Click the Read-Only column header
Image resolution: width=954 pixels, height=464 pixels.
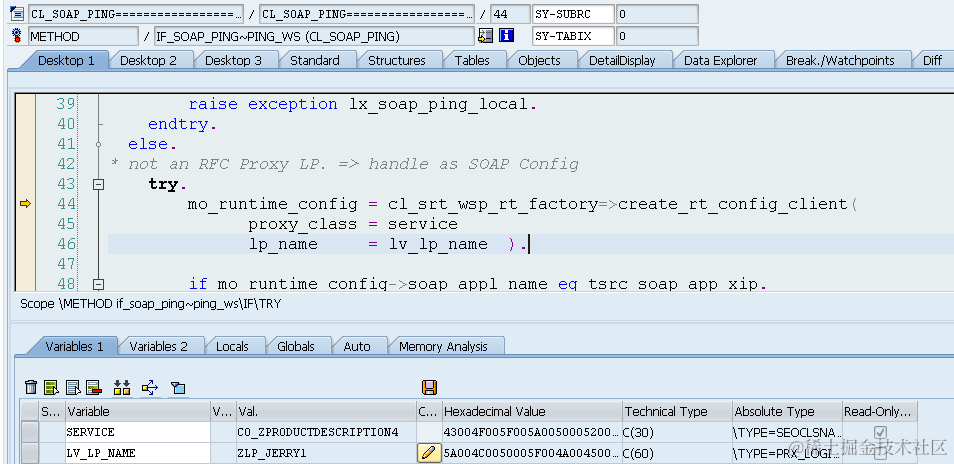[880, 412]
